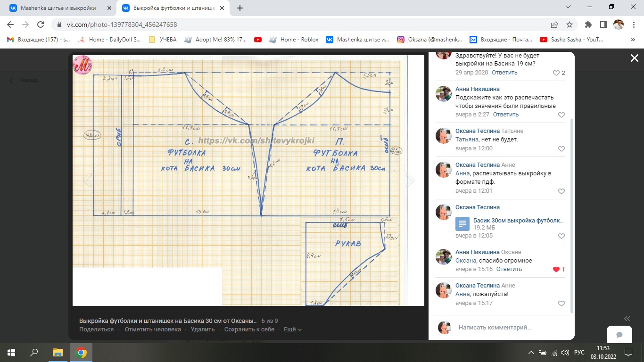Open the Windows Start menu
644x362 pixels.
tap(11, 352)
